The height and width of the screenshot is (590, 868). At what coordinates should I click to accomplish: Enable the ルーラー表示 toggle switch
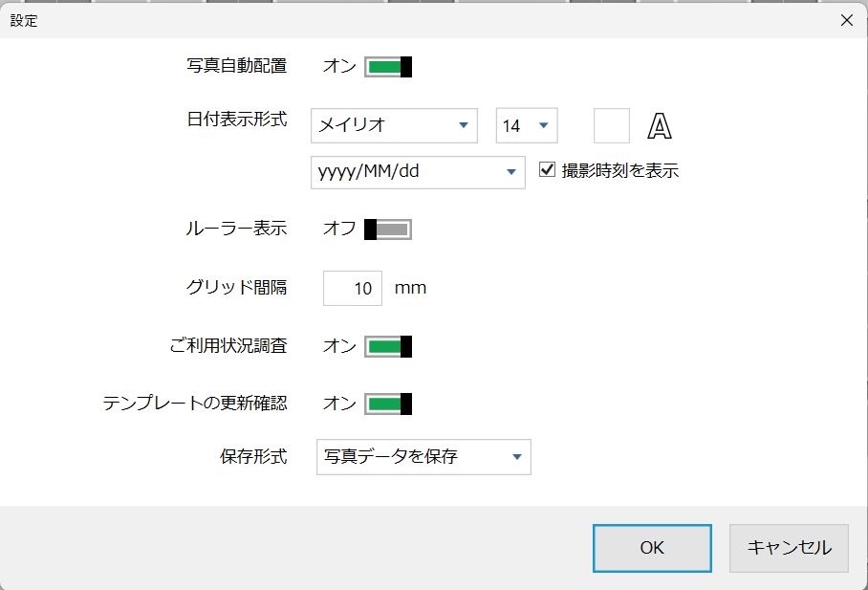pyautogui.click(x=388, y=229)
